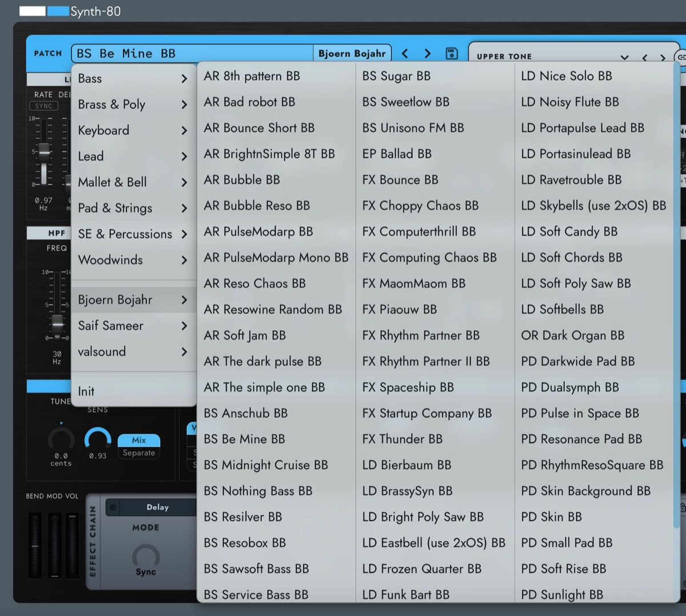Select BS Midnight Cruise BB
The width and height of the screenshot is (686, 616).
[276, 465]
